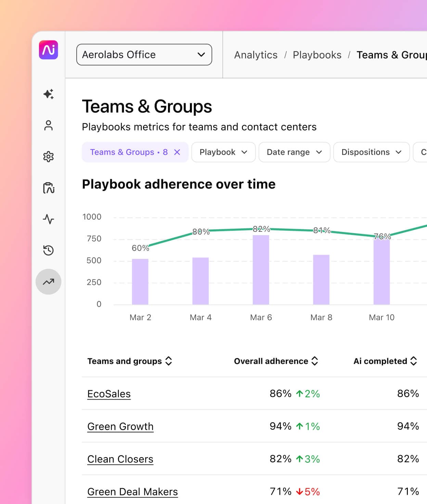This screenshot has height=504, width=427.
Task: Go to Playbooks breadcrumb
Action: (317, 55)
